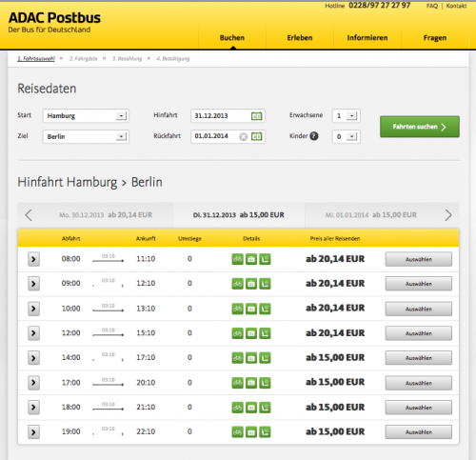
Task: Go to next day with right arrow
Action: [448, 215]
